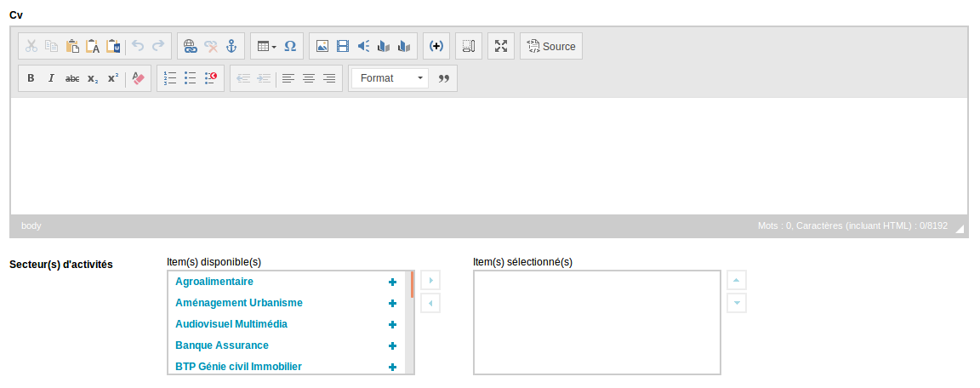The height and width of the screenshot is (388, 980).
Task: Insert an image using the picture icon
Action: pyautogui.click(x=322, y=46)
